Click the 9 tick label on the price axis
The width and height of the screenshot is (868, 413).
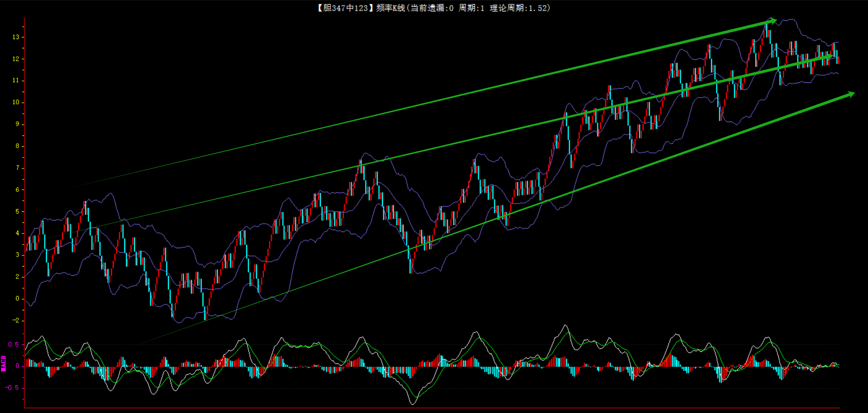pos(17,124)
